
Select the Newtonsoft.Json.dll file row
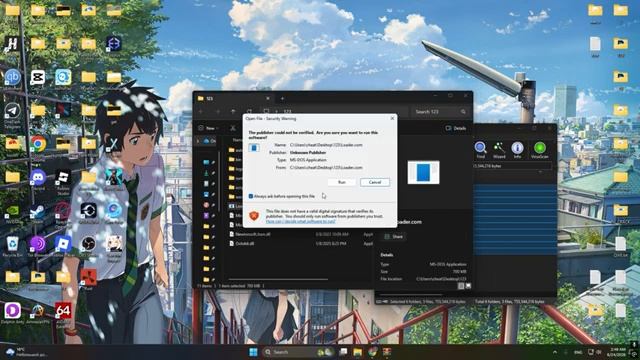point(300,234)
